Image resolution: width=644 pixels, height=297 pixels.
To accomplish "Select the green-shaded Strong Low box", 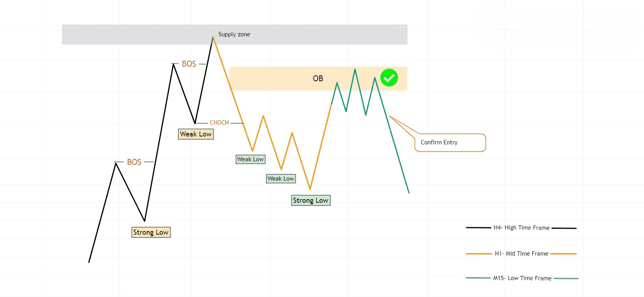I will (311, 200).
